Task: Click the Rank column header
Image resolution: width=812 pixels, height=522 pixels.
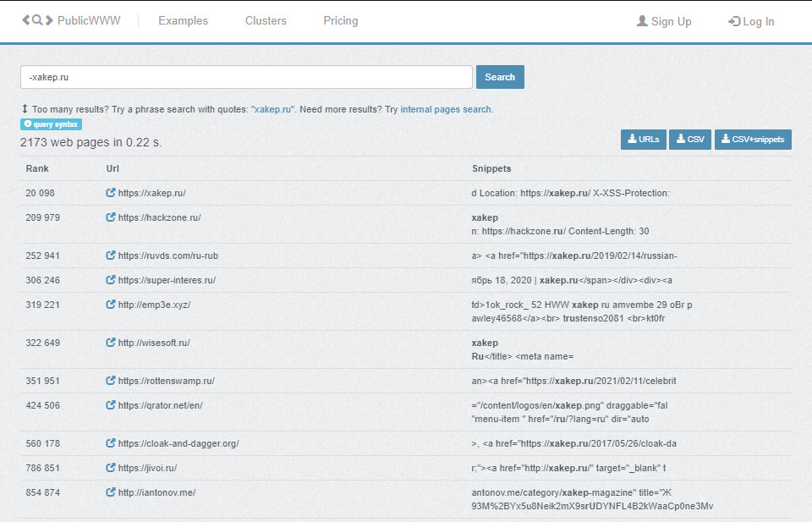Action: tap(37, 168)
